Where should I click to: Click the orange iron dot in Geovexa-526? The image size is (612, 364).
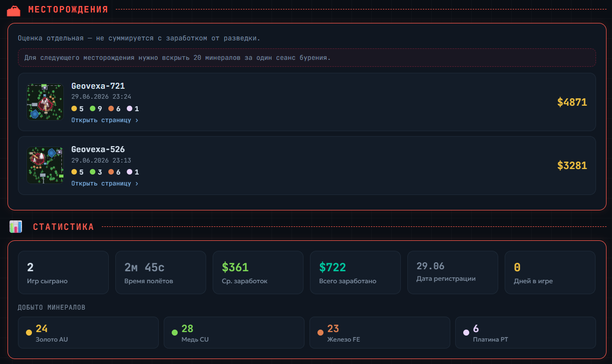[111, 172]
